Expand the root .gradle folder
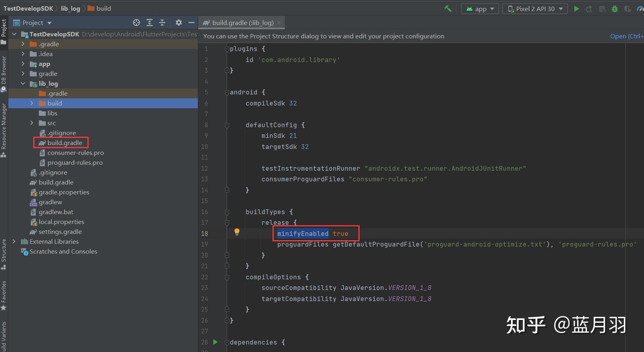This screenshot has width=644, height=352. tap(23, 44)
